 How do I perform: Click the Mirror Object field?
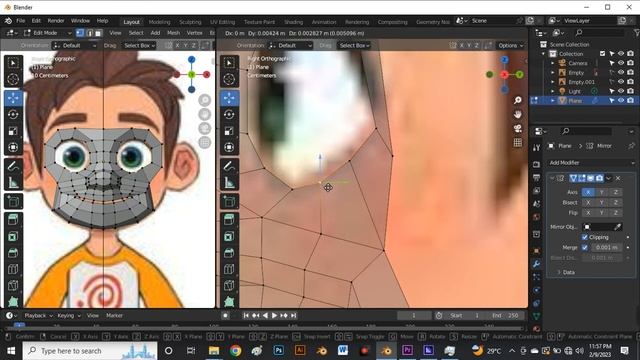pos(598,227)
